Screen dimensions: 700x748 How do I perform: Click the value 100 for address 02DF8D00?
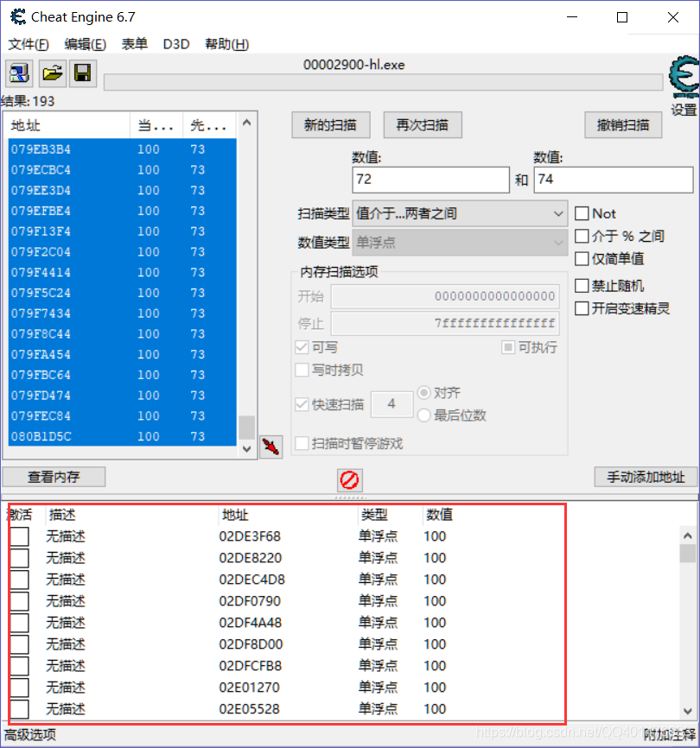click(x=435, y=644)
